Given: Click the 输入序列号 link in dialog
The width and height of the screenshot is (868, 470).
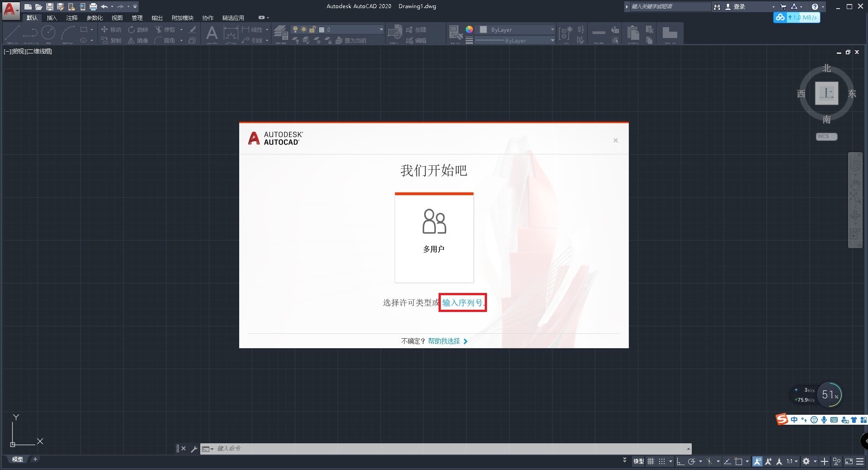Looking at the screenshot, I should (463, 303).
